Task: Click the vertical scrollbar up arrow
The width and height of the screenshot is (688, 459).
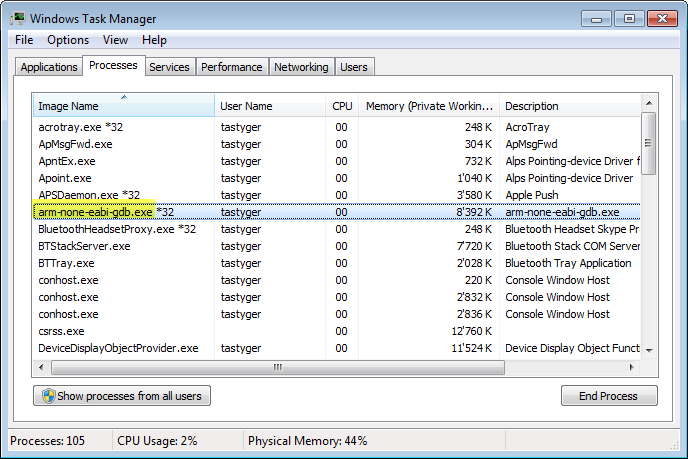Action: 649,103
